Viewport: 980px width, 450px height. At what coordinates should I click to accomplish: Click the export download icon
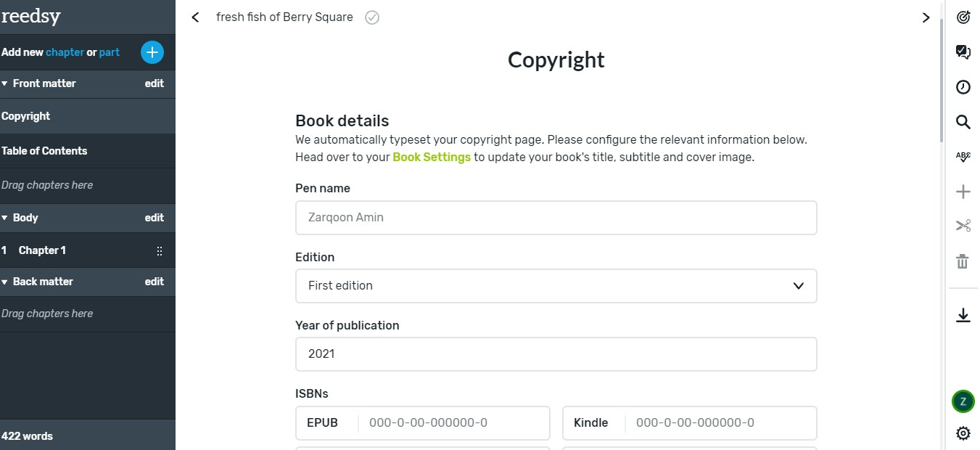pos(963,315)
